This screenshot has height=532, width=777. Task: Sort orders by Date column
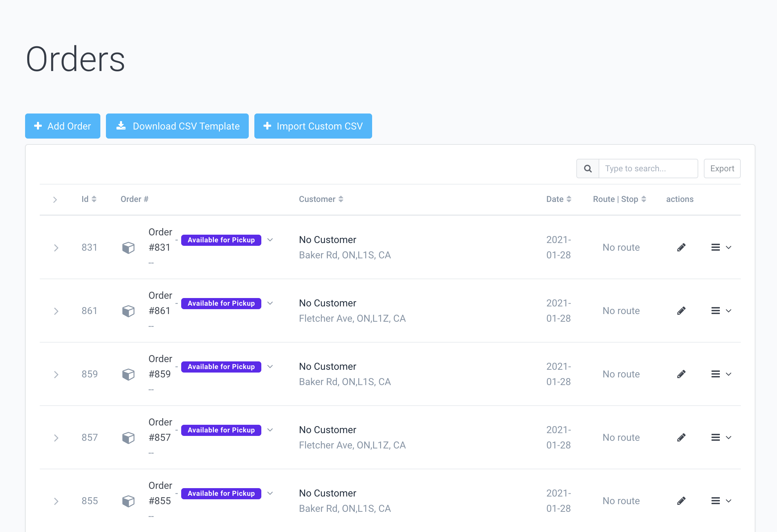559,199
